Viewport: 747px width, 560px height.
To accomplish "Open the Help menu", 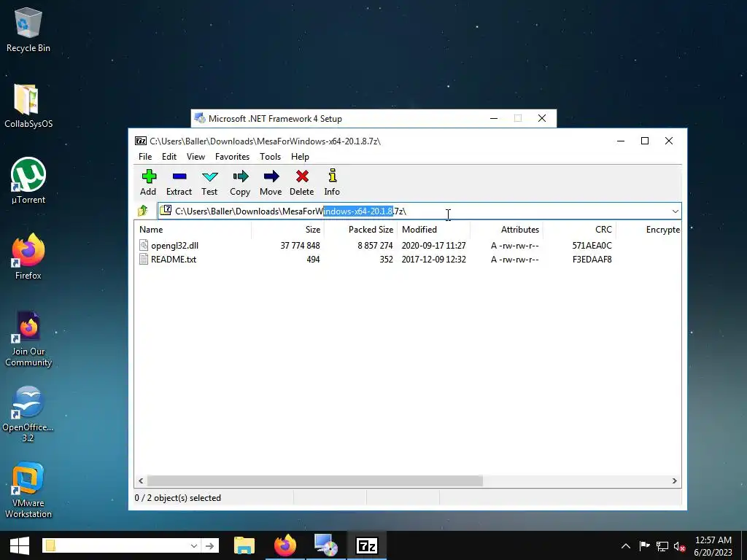I will click(300, 157).
